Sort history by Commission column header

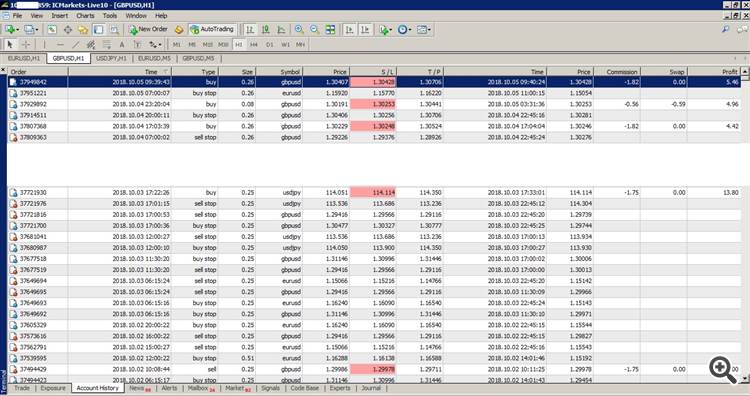point(617,72)
